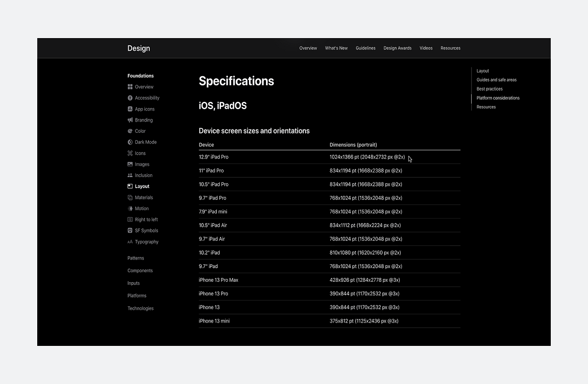Click the Layout window icon

click(130, 186)
